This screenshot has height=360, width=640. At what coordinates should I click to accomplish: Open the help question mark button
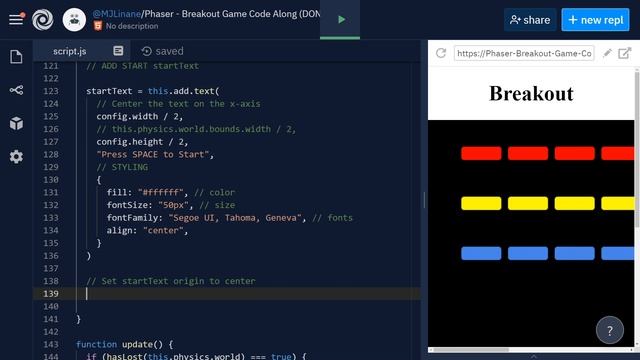point(610,330)
